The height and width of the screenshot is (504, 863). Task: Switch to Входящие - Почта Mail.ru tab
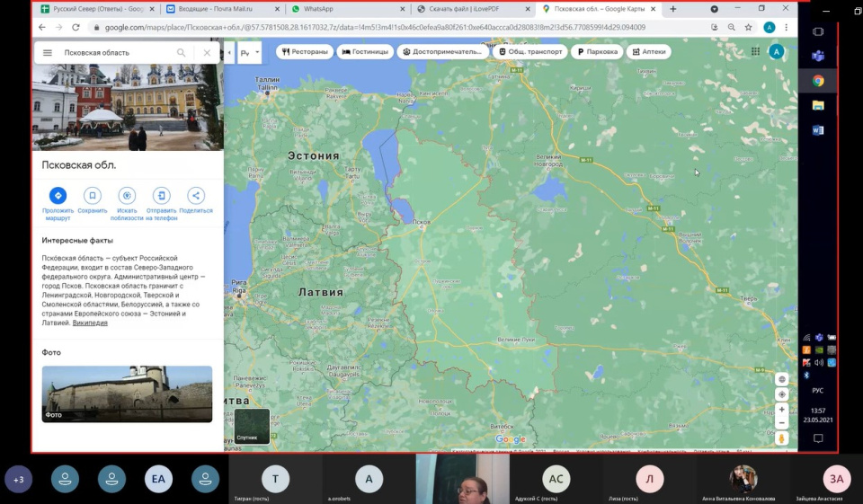point(222,9)
